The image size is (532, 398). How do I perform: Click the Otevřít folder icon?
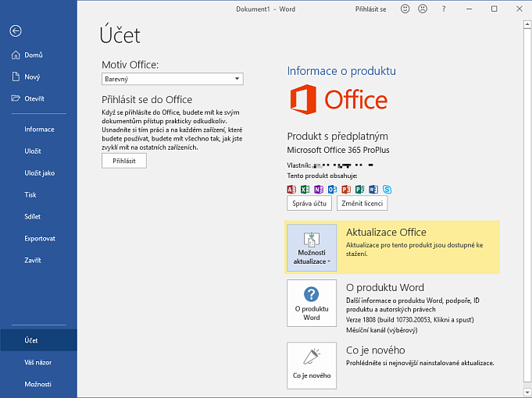(x=16, y=98)
